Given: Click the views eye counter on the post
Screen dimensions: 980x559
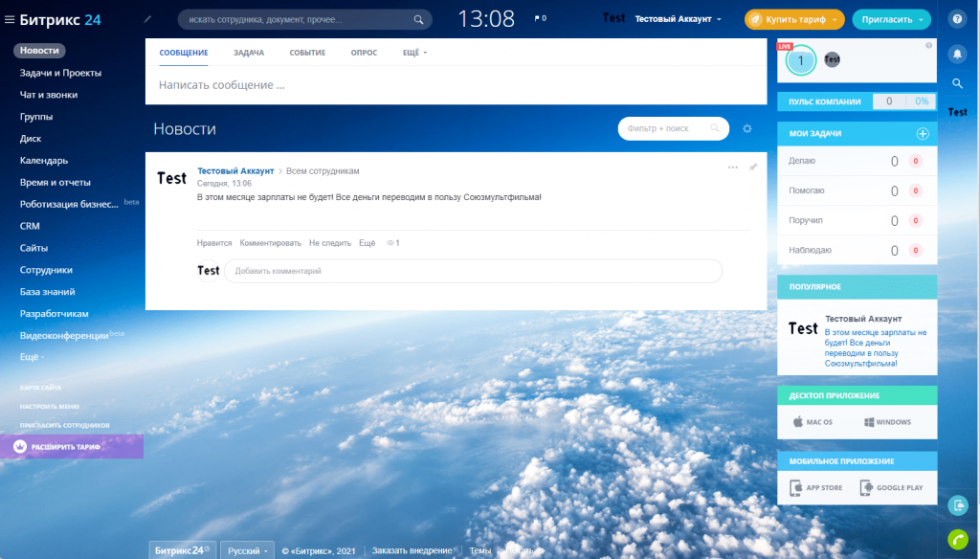Looking at the screenshot, I should coord(393,242).
